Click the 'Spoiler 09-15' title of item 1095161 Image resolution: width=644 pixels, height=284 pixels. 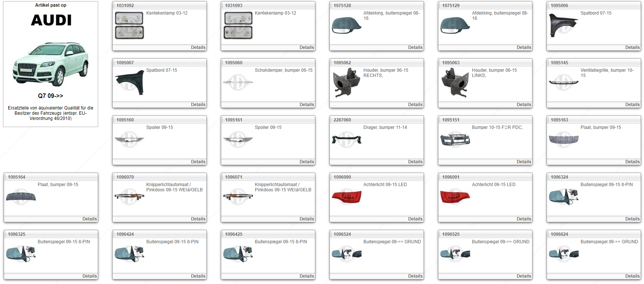pyautogui.click(x=268, y=127)
